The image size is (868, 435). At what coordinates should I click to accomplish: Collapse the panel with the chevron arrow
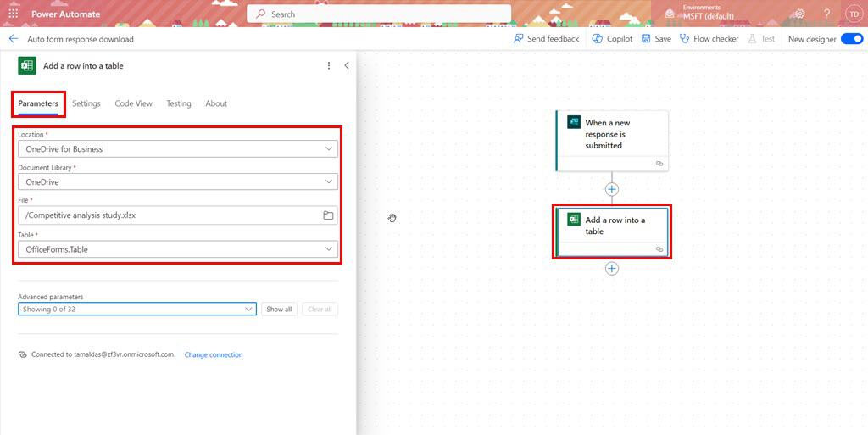click(347, 65)
